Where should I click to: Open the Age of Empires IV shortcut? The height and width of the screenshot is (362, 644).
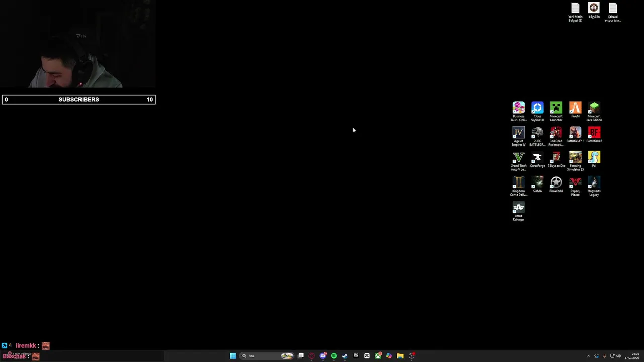click(x=518, y=136)
